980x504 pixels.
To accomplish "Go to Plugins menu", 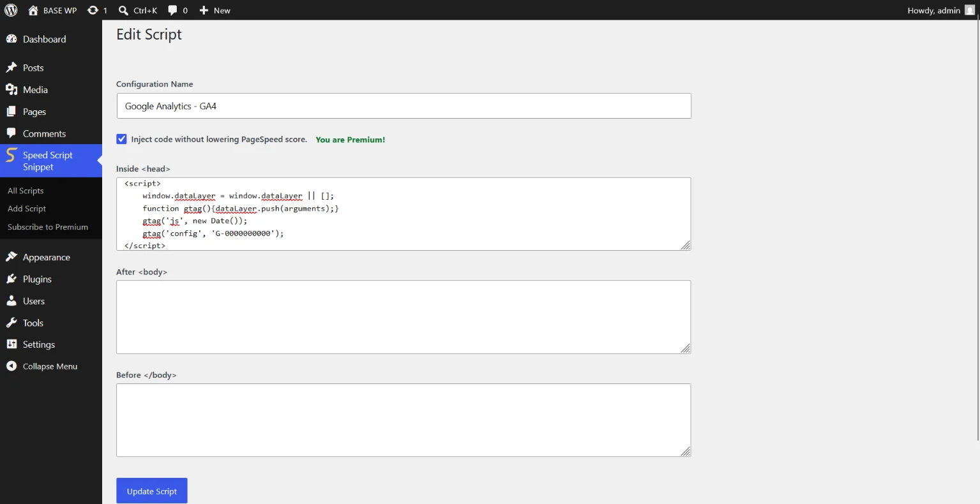I will click(x=51, y=279).
